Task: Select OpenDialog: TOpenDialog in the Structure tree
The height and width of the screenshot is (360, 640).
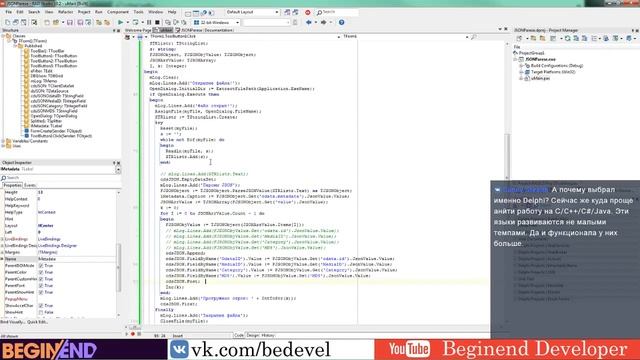Action: [54, 116]
